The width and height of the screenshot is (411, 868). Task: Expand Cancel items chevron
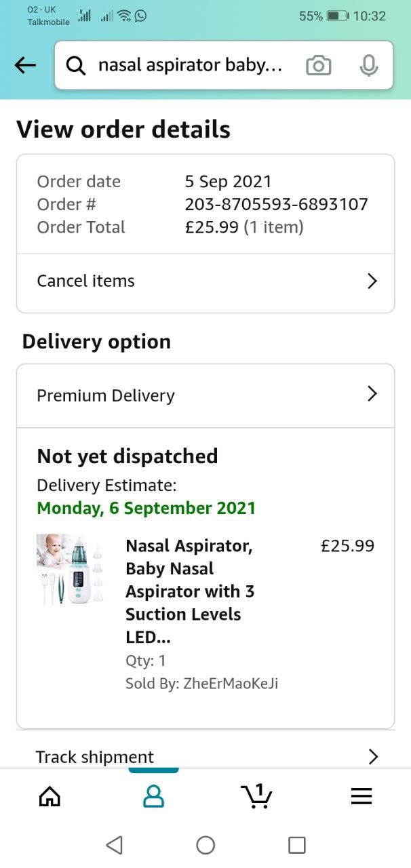(372, 281)
